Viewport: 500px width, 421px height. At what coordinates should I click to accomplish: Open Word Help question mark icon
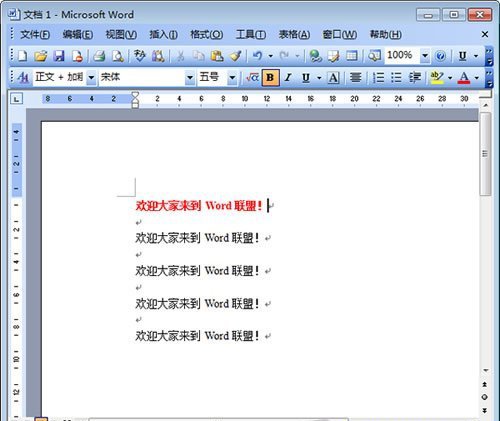pyautogui.click(x=440, y=56)
